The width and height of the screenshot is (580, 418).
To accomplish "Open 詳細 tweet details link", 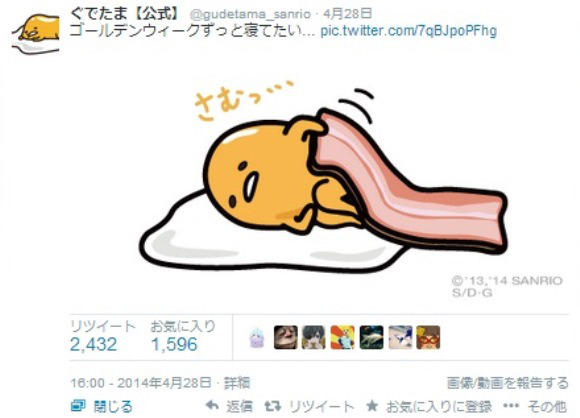I will click(237, 382).
